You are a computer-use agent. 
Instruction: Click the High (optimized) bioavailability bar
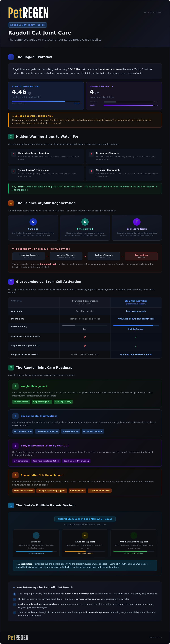(136, 326)
